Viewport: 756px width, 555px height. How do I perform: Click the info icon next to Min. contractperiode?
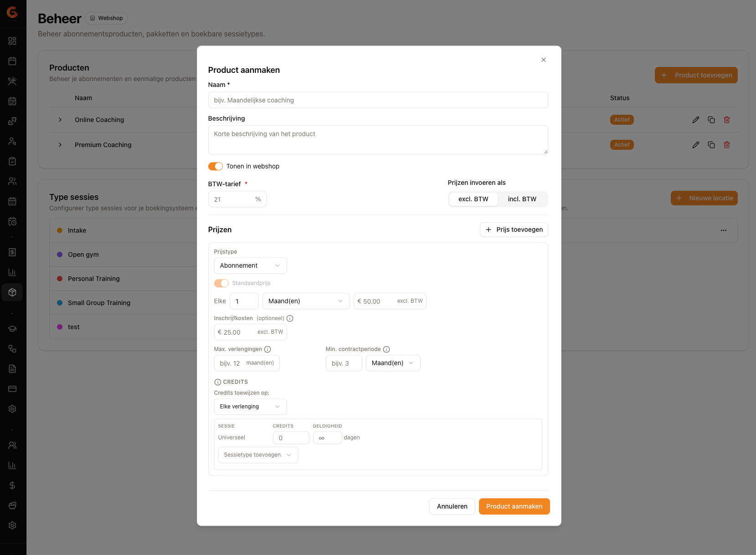386,349
